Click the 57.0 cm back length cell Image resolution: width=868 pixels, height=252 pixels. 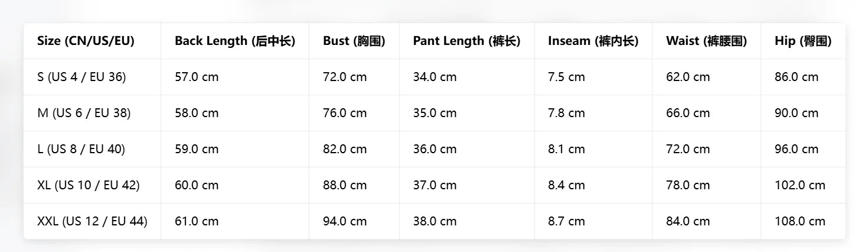pyautogui.click(x=197, y=77)
